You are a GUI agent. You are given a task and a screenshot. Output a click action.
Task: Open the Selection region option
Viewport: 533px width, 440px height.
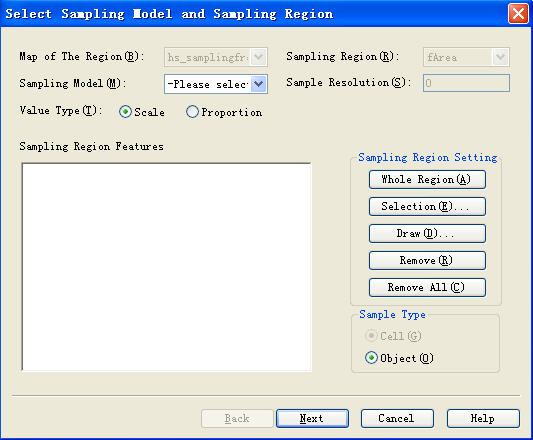tap(427, 206)
